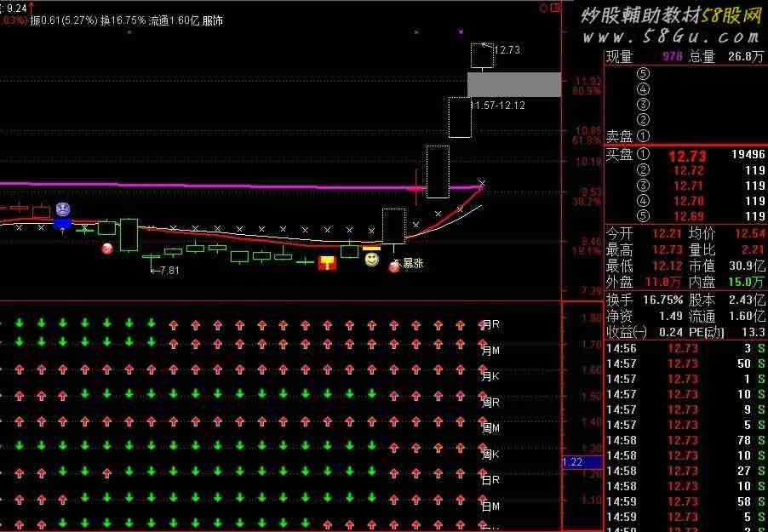Click the 暴涨 signal label
Screen dimensions: 768x532
click(412, 263)
